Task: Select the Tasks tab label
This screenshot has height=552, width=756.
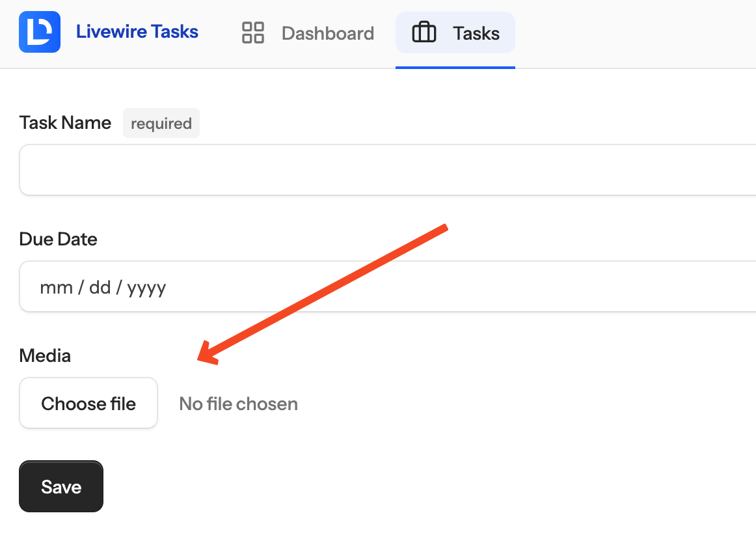Action: pos(476,33)
